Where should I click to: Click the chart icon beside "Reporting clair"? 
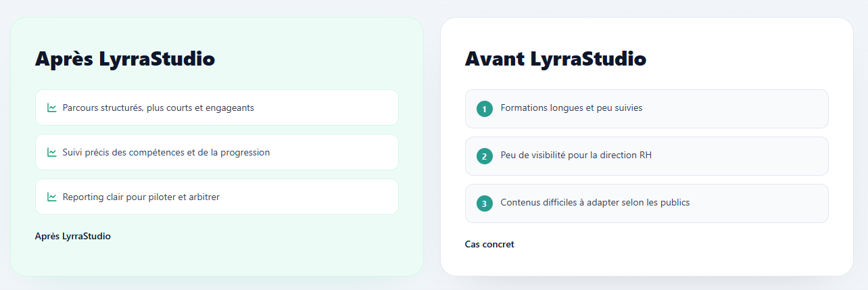pos(52,197)
